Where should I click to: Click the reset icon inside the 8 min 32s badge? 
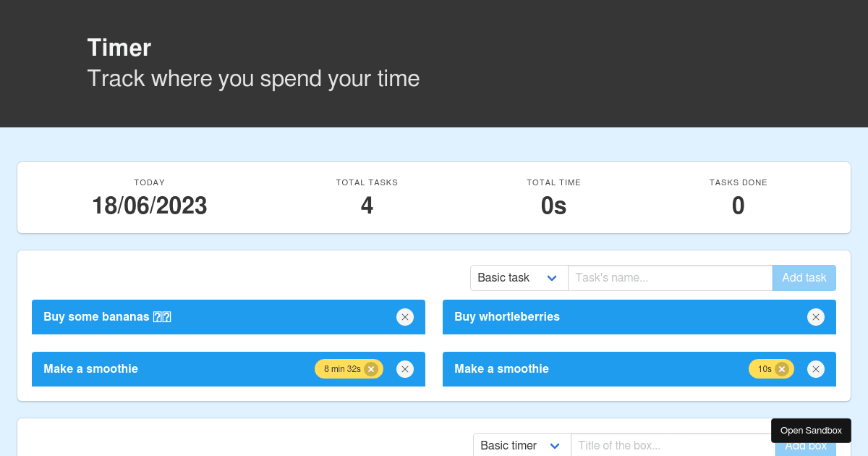coord(370,368)
